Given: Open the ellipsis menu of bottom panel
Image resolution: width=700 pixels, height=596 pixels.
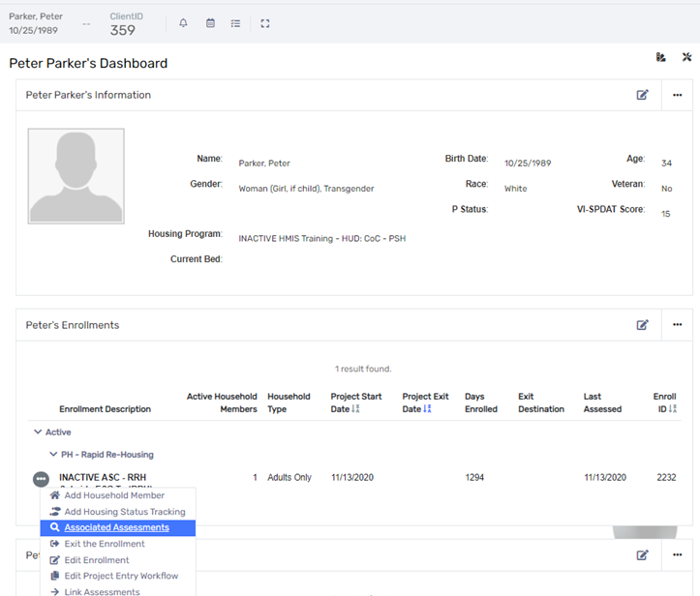Looking at the screenshot, I should 677,555.
